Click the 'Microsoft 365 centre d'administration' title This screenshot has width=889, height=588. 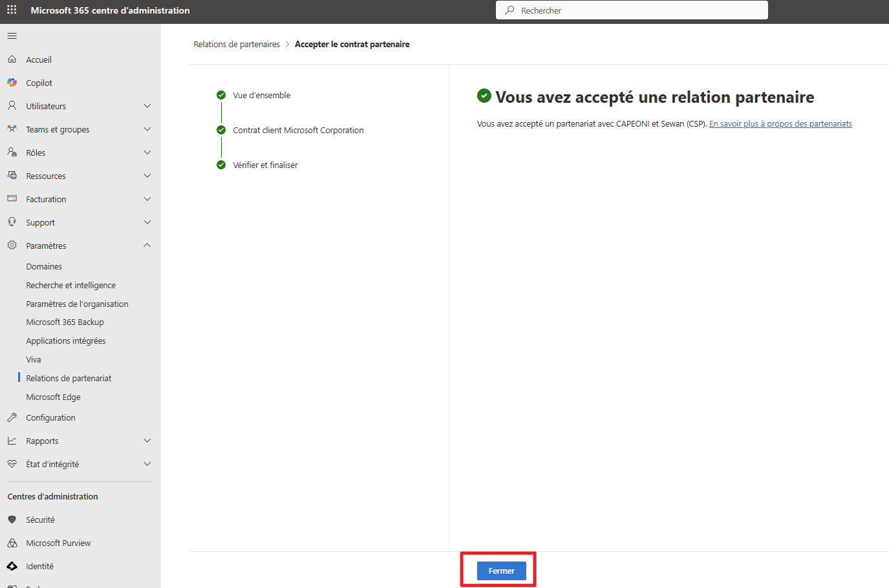111,10
